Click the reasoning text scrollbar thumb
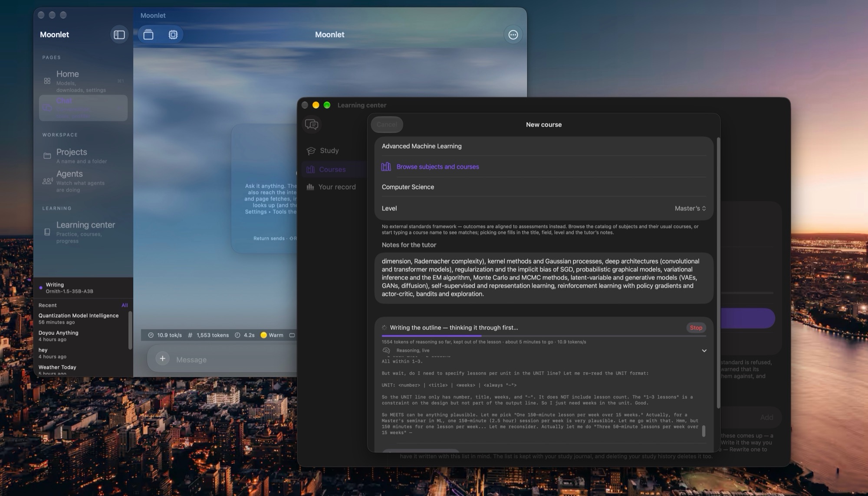The width and height of the screenshot is (868, 496). pyautogui.click(x=704, y=431)
